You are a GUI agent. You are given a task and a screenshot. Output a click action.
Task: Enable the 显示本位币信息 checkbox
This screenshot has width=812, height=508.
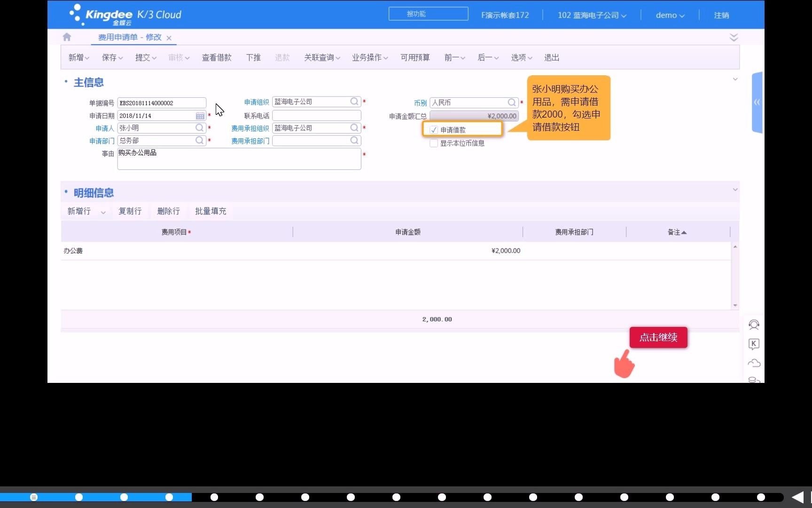[x=434, y=143]
